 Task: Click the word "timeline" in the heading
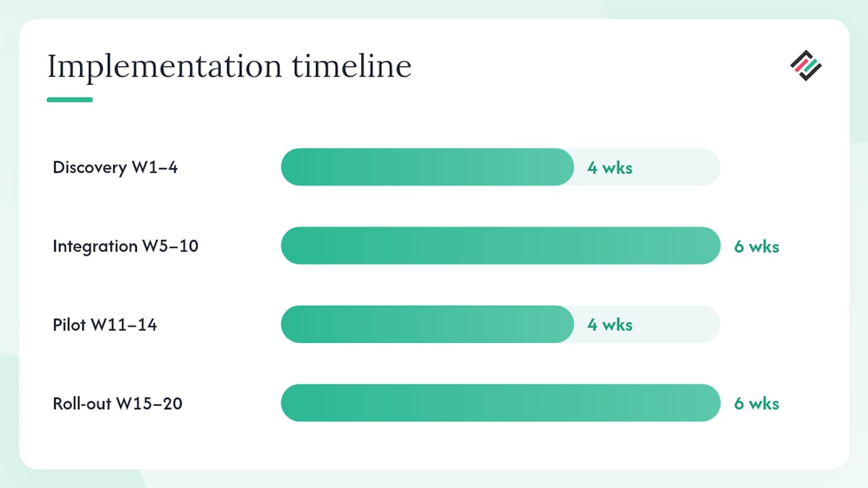pos(352,66)
